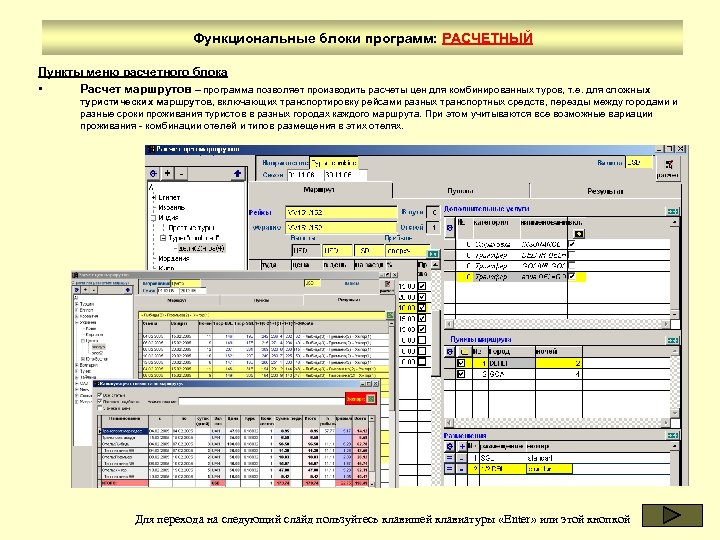Screen dimensions: 720x540
Task: Click gear icon in Дополнительные услуги table header
Action: pyautogui.click(x=450, y=227)
